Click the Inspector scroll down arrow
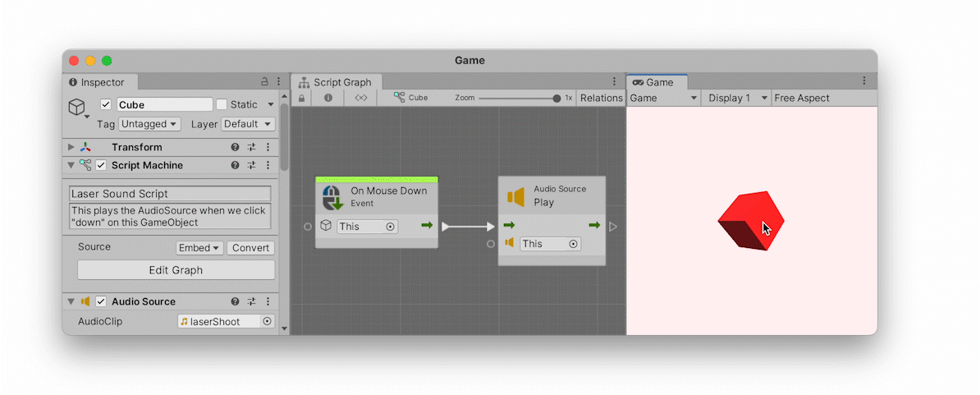Screen dimensions: 980x395 coord(284,328)
